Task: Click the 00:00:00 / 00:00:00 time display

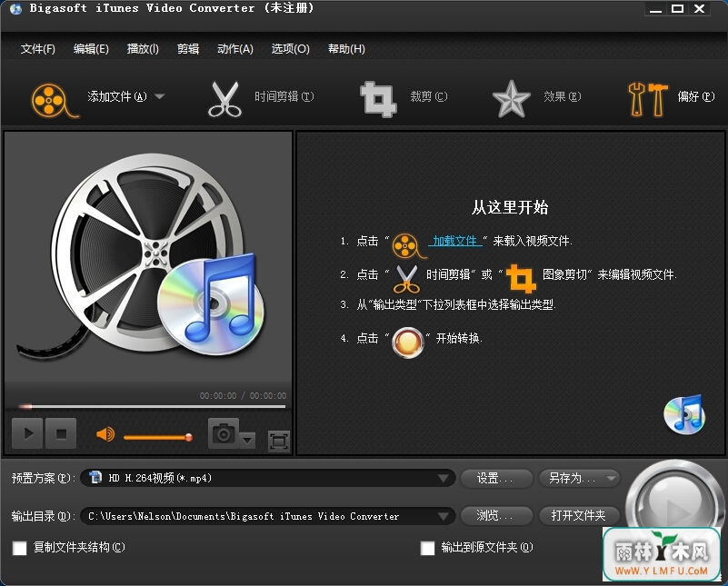Action: [x=243, y=396]
